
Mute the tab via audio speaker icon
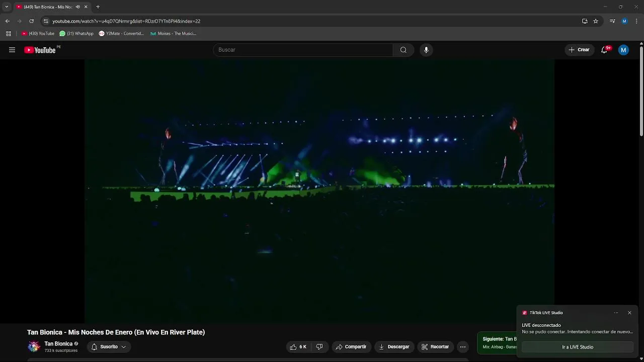point(77,7)
